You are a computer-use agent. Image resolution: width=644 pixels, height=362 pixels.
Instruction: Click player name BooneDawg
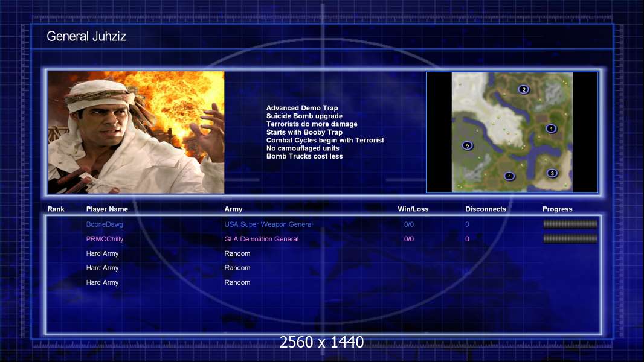pyautogui.click(x=105, y=224)
